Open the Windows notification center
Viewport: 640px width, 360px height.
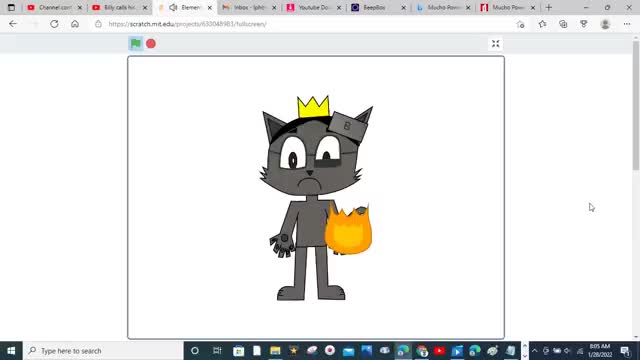click(625, 351)
